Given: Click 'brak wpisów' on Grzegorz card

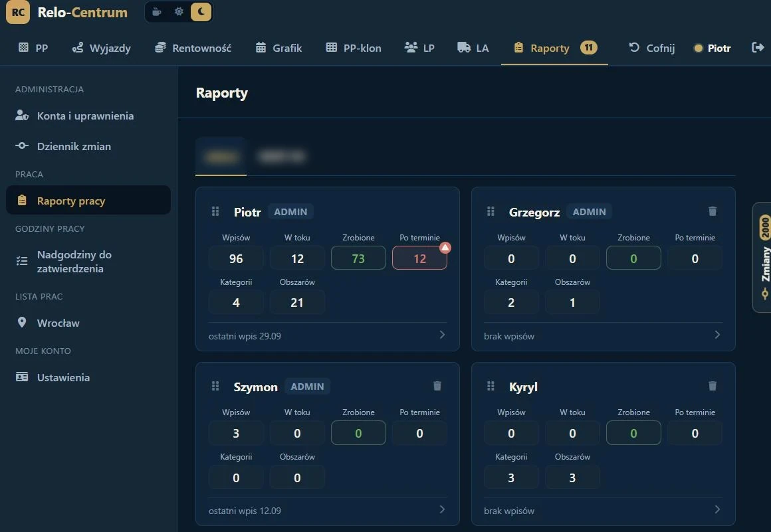Looking at the screenshot, I should [x=509, y=337].
